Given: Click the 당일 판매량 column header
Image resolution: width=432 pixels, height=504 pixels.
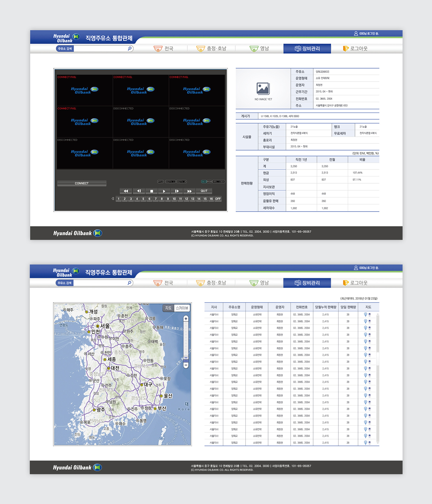Looking at the screenshot, I should click(348, 307).
